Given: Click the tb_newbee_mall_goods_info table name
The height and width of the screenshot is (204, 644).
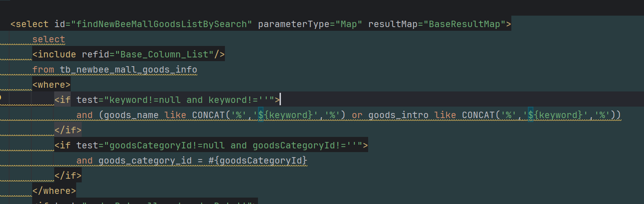Looking at the screenshot, I should pyautogui.click(x=129, y=70).
